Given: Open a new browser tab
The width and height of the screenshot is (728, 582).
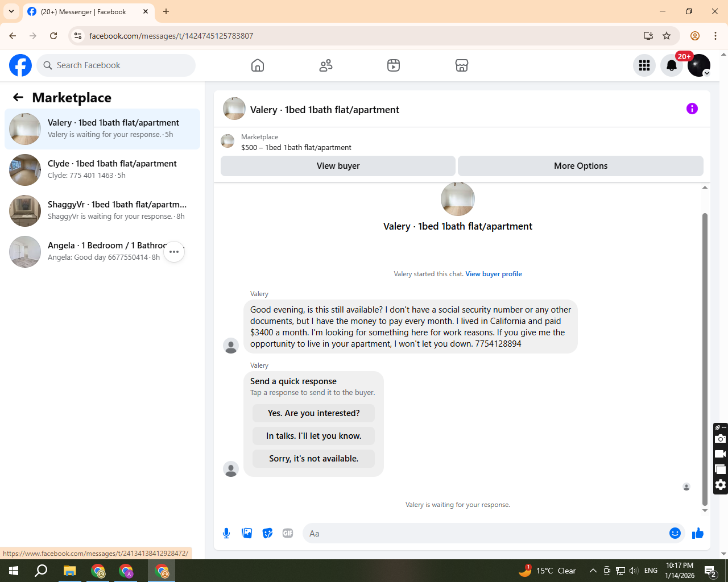Looking at the screenshot, I should point(166,11).
